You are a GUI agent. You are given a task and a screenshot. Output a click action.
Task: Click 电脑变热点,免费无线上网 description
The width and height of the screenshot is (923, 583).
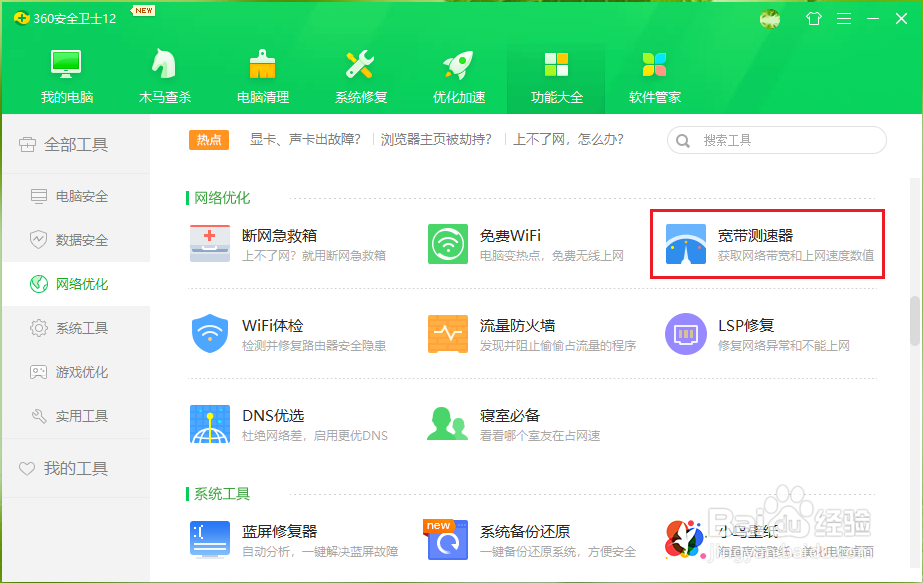(x=552, y=256)
